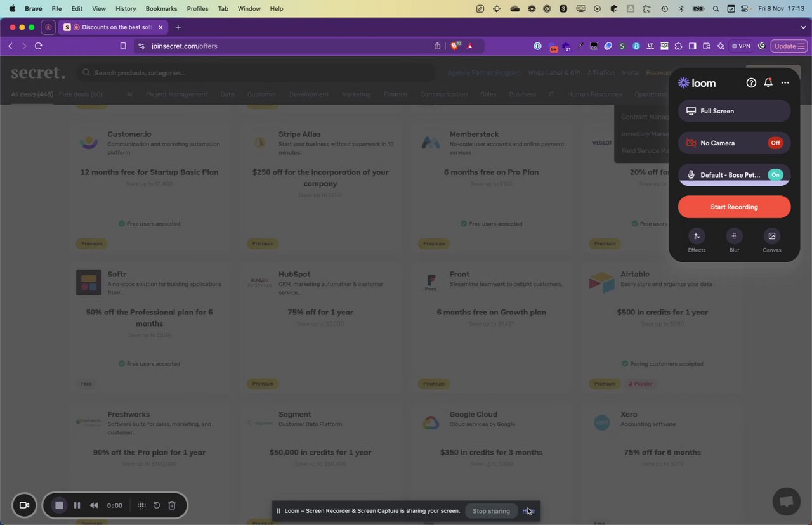Click the 1Password extension icon
812x525 pixels.
pos(537,46)
